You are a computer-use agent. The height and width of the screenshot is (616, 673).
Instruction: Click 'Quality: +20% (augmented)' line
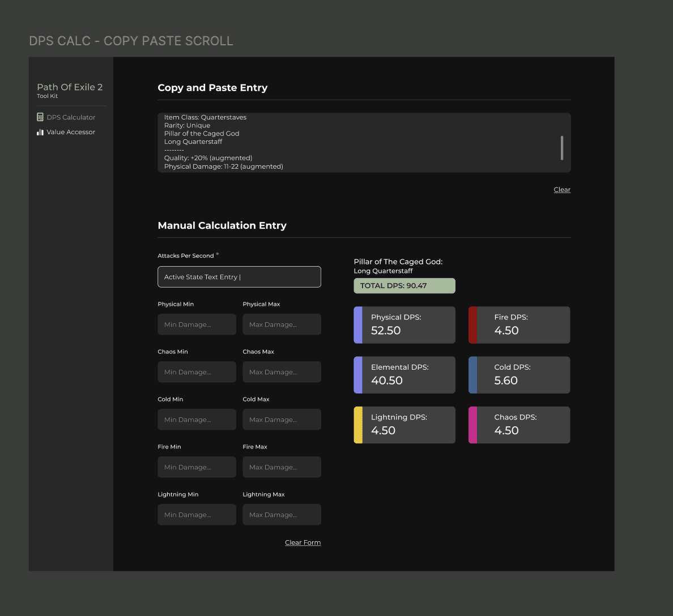208,158
